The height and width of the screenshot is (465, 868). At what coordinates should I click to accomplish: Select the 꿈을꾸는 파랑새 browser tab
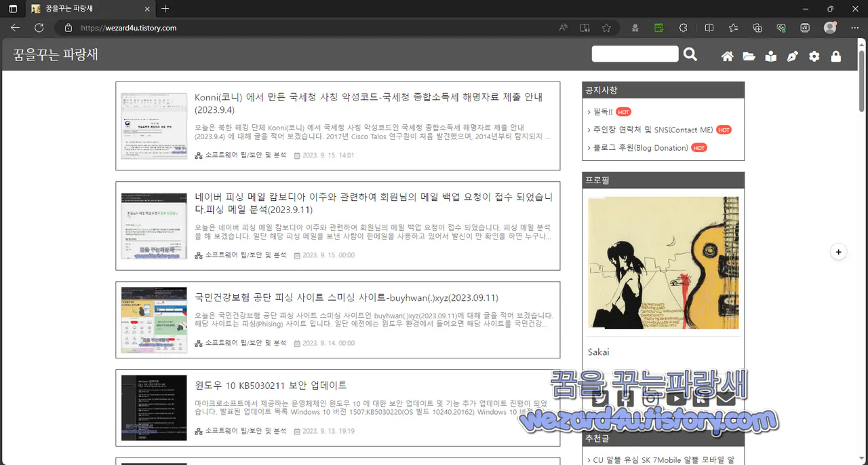click(x=90, y=9)
